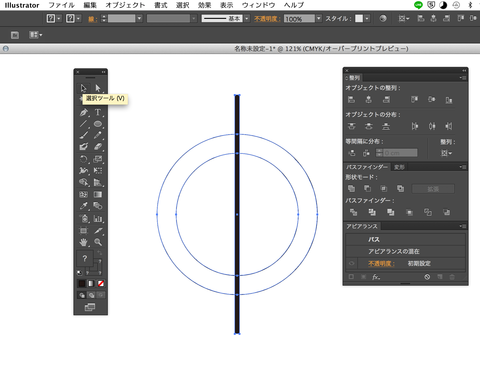Open the ウィンドウ menu

pos(259,5)
